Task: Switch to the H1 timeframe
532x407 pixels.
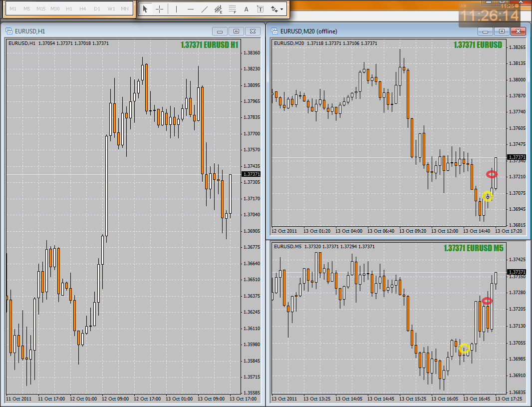Action: pos(69,9)
